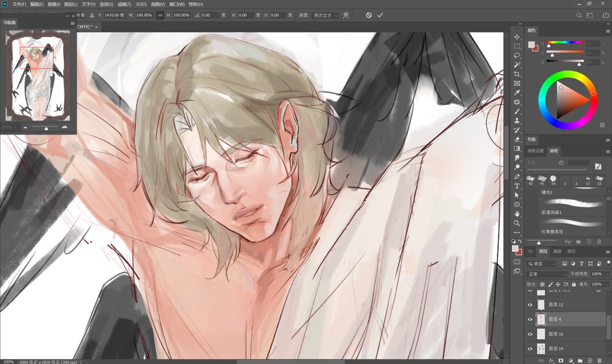The width and height of the screenshot is (612, 364).
Task: Click the navigator zoom slider
Action: [x=44, y=127]
